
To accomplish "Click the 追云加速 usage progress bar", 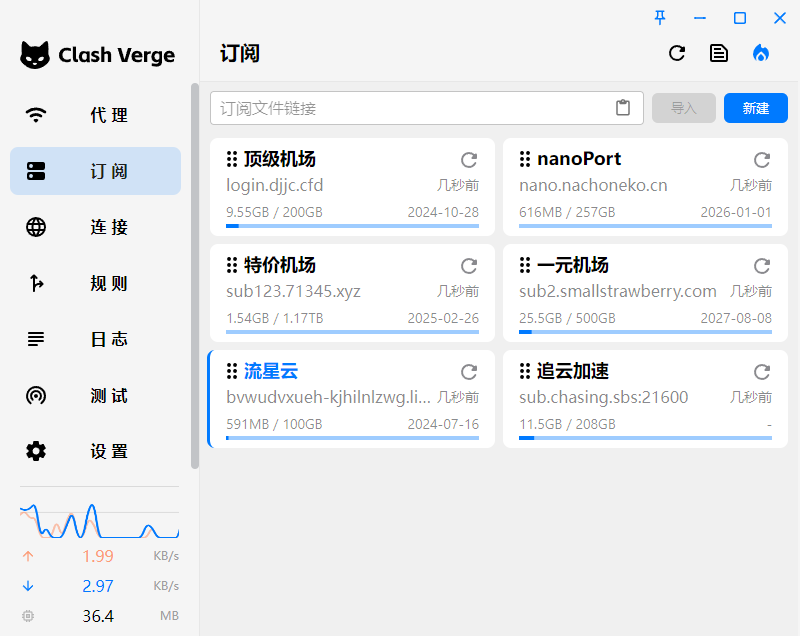I will pyautogui.click(x=645, y=438).
